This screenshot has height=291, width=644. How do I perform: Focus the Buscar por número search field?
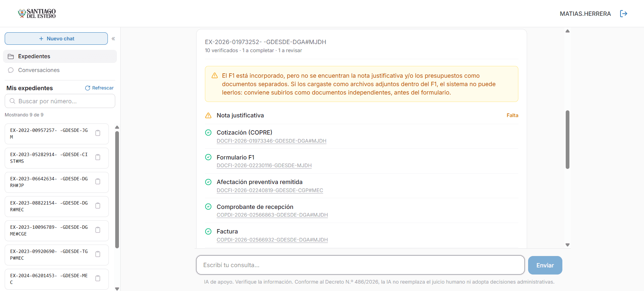pyautogui.click(x=60, y=101)
